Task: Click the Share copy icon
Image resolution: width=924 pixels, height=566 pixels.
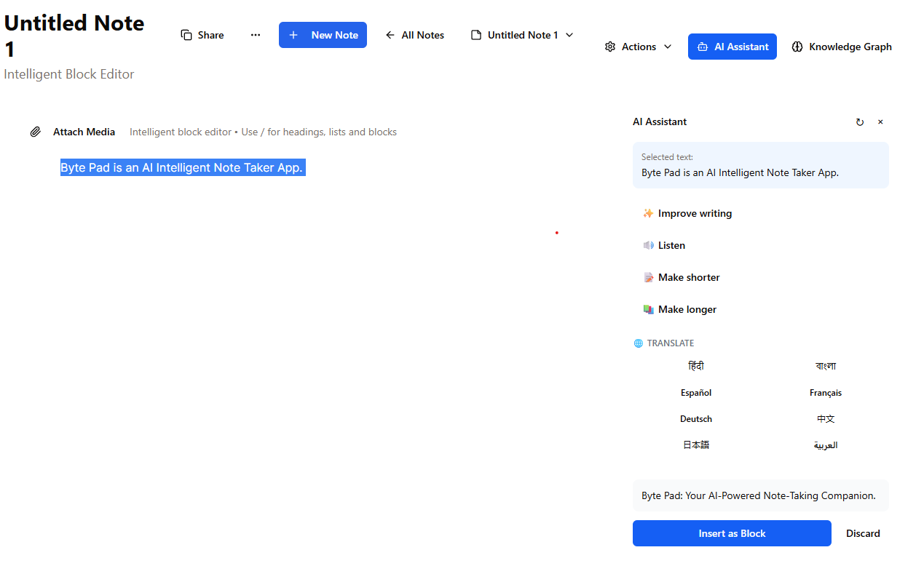Action: [x=186, y=35]
